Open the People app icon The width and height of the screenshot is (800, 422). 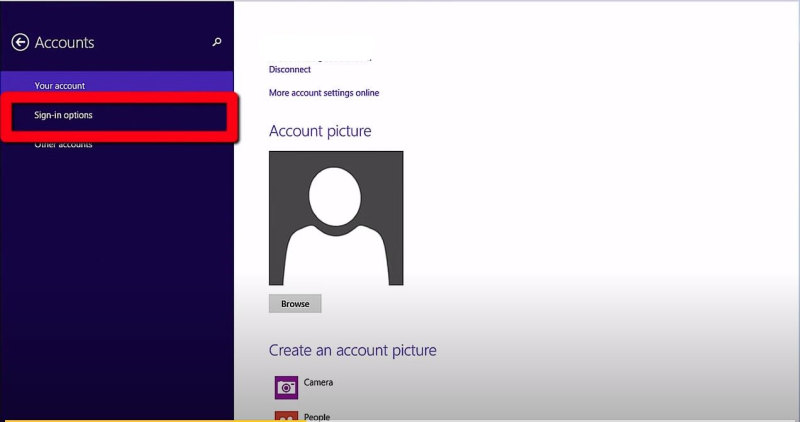[x=286, y=415]
